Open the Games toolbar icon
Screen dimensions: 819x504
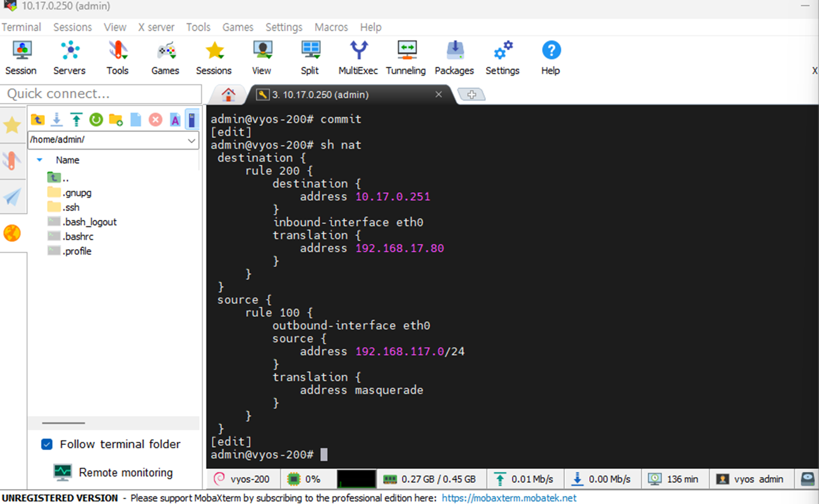click(166, 58)
